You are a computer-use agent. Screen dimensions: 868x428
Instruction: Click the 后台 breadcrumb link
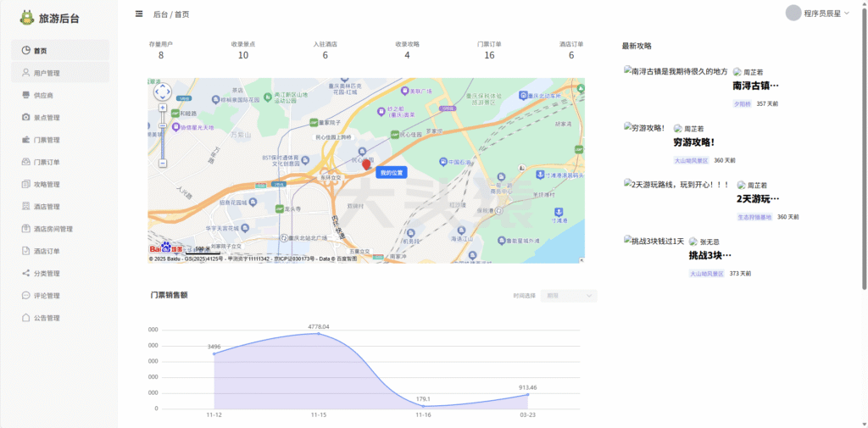pos(160,14)
